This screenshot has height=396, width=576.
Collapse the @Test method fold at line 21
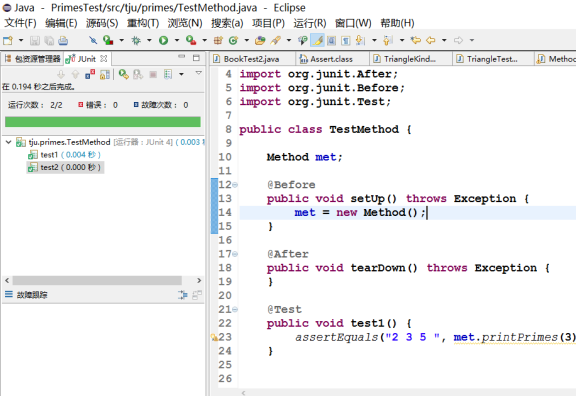[x=235, y=309]
